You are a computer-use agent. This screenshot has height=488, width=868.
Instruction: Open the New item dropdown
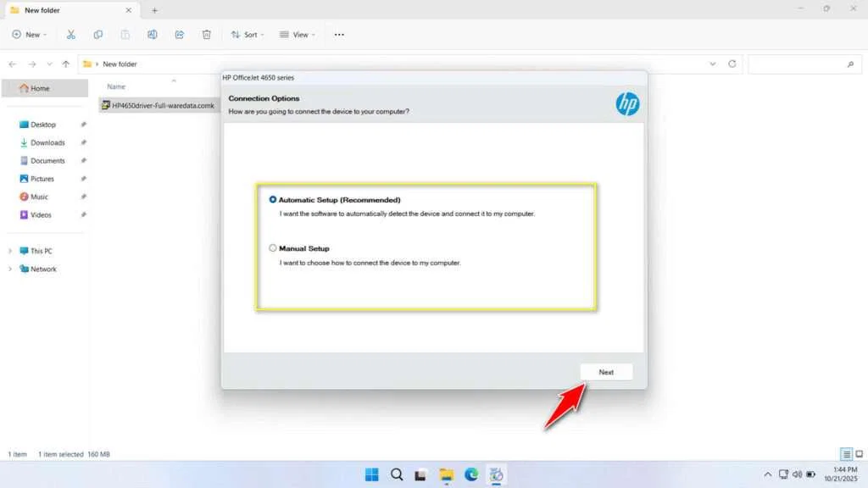pyautogui.click(x=29, y=34)
